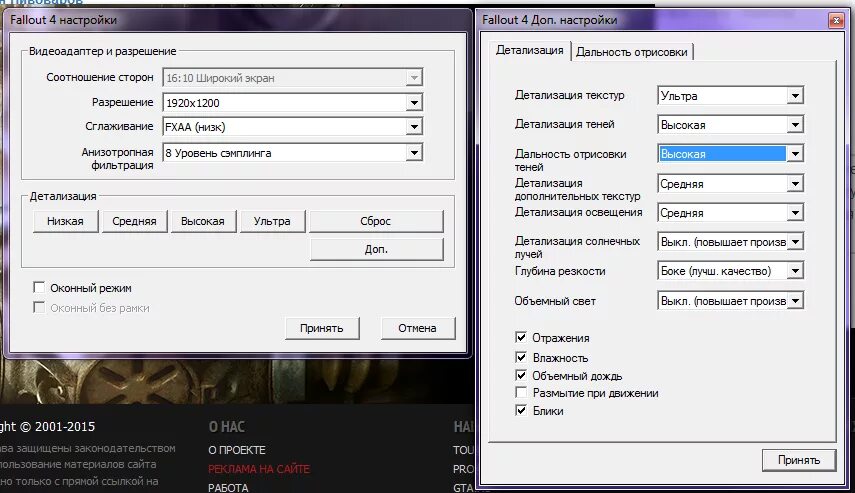Apply the Ультра preset button

click(x=272, y=221)
